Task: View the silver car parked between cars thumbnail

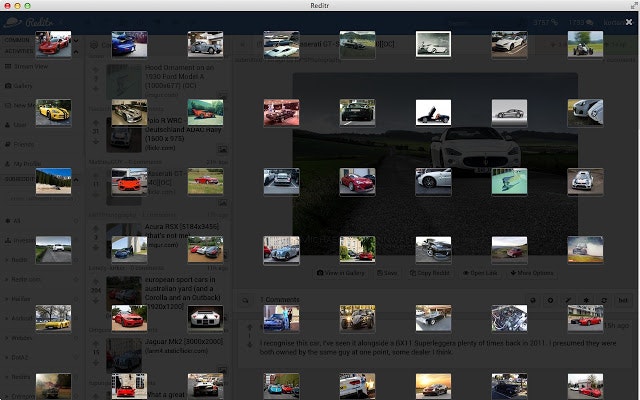Action: pyautogui.click(x=281, y=181)
